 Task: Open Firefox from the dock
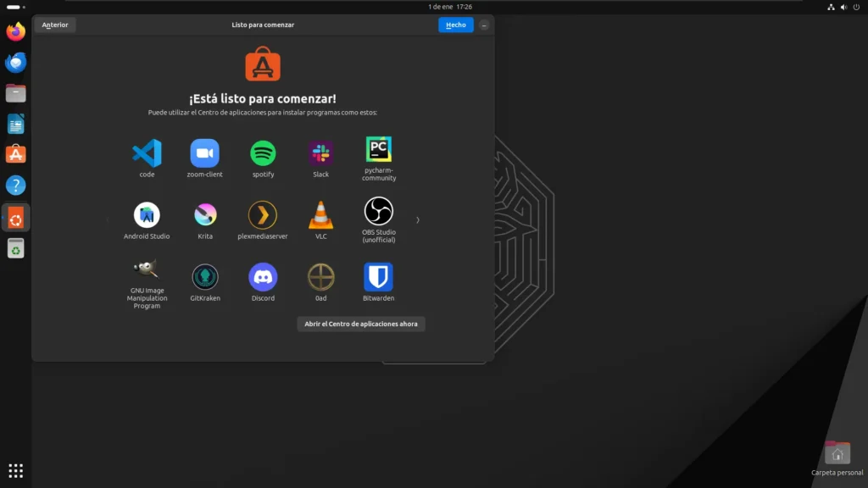[15, 31]
